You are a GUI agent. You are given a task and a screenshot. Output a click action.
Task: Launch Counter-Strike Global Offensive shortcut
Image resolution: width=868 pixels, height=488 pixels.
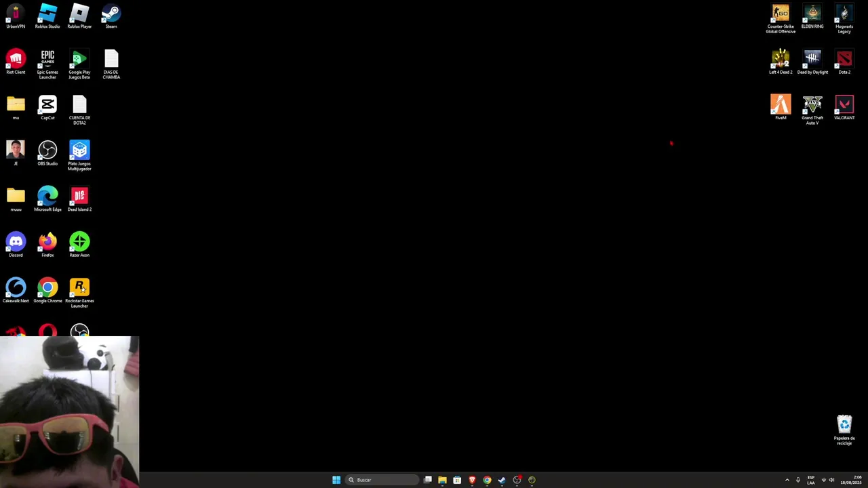781,19
